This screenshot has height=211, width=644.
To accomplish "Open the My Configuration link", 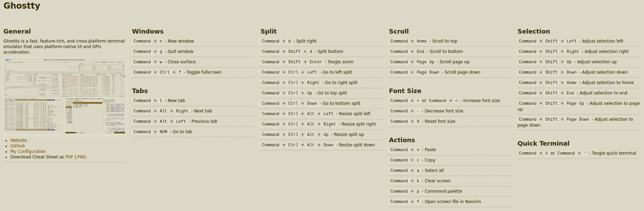I will pyautogui.click(x=28, y=152).
